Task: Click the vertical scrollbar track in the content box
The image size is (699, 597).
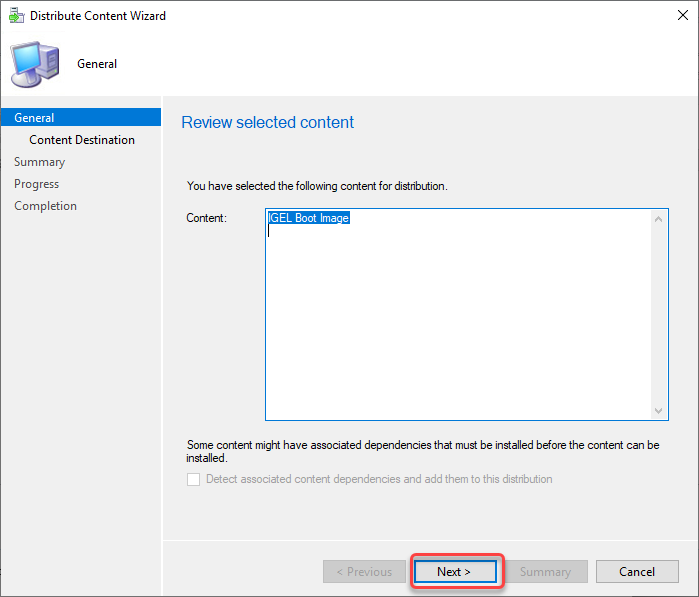Action: (659, 315)
